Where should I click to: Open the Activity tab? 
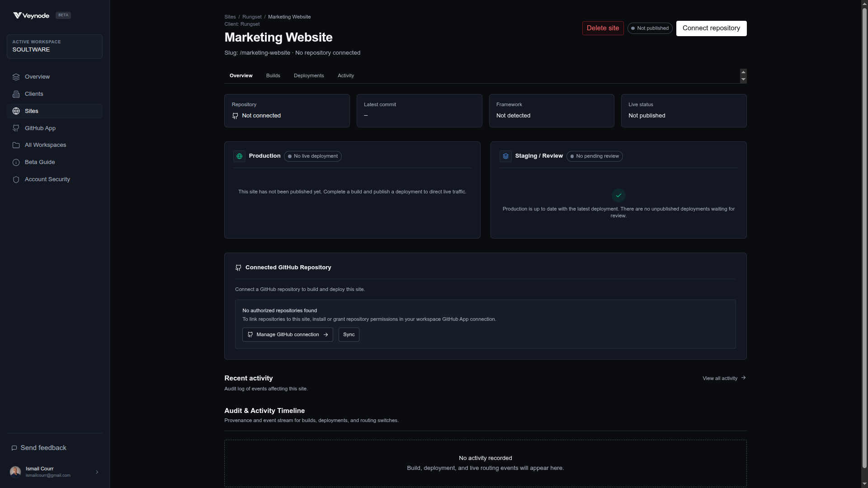(x=346, y=75)
